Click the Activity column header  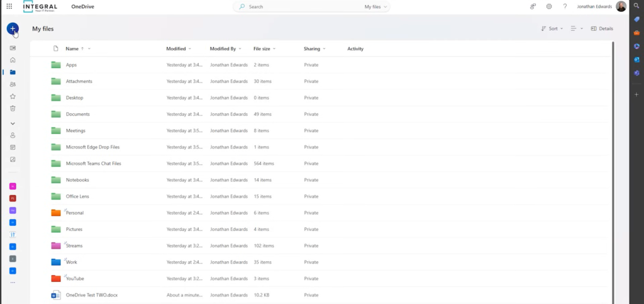tap(355, 49)
